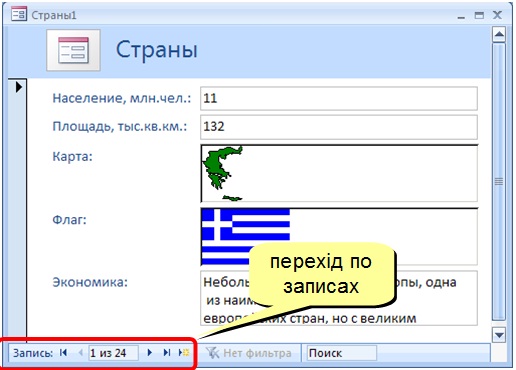Image resolution: width=516 pixels, height=370 pixels.
Task: Click the record number box '1 из 24'
Action: pos(113,353)
